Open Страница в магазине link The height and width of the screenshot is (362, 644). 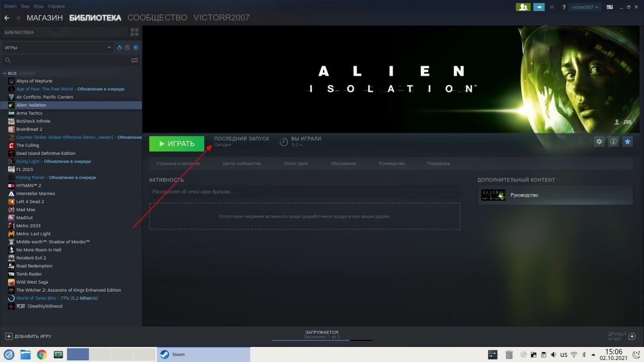178,163
